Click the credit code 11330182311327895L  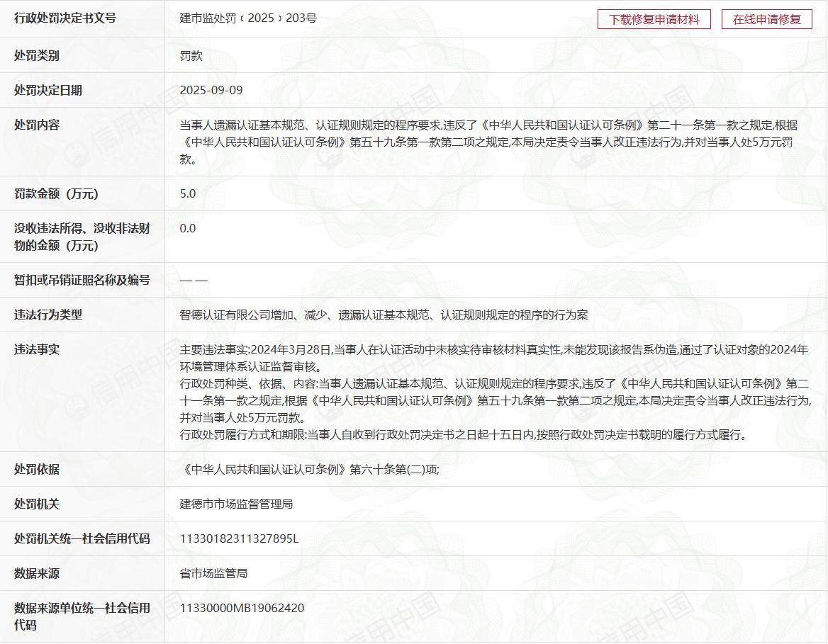click(239, 538)
